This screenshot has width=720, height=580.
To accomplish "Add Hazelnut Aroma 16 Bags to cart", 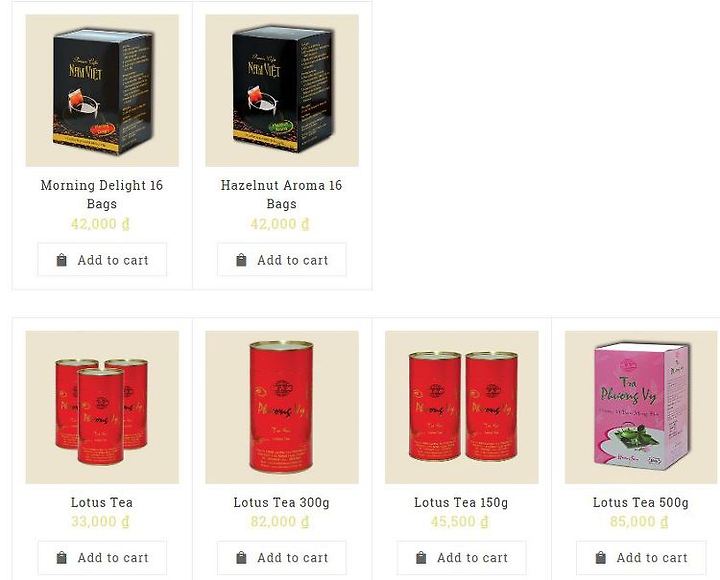I will point(281,260).
